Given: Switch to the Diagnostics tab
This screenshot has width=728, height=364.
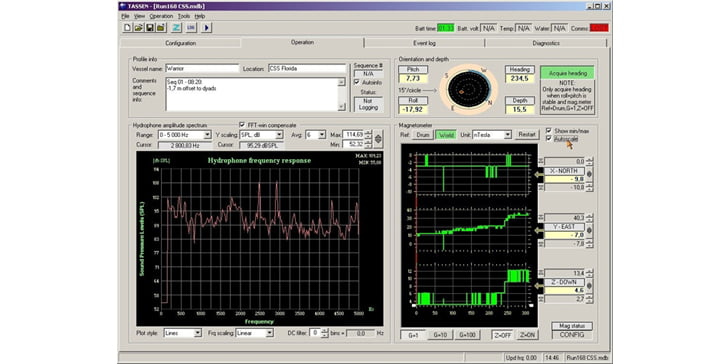Looking at the screenshot, I should click(546, 43).
